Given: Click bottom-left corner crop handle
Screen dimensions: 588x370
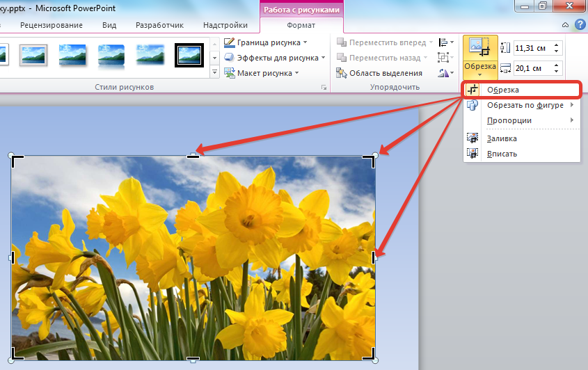Looking at the screenshot, I should coord(17,354).
